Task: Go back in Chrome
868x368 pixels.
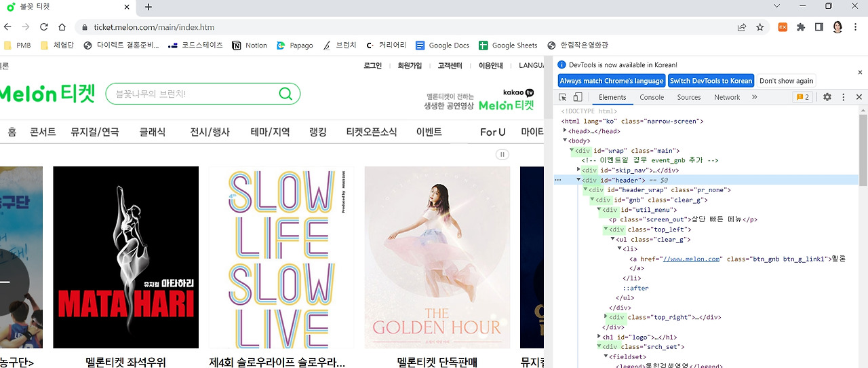Action: pyautogui.click(x=7, y=27)
